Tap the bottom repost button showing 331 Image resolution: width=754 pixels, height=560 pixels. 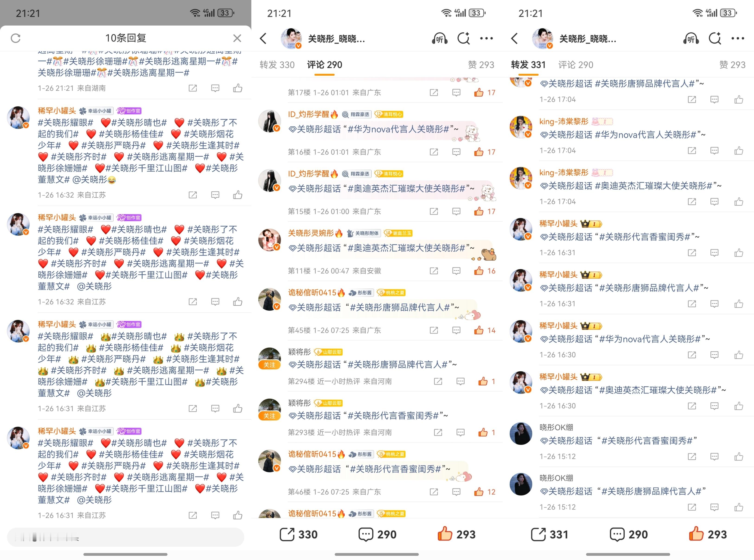pos(549,534)
